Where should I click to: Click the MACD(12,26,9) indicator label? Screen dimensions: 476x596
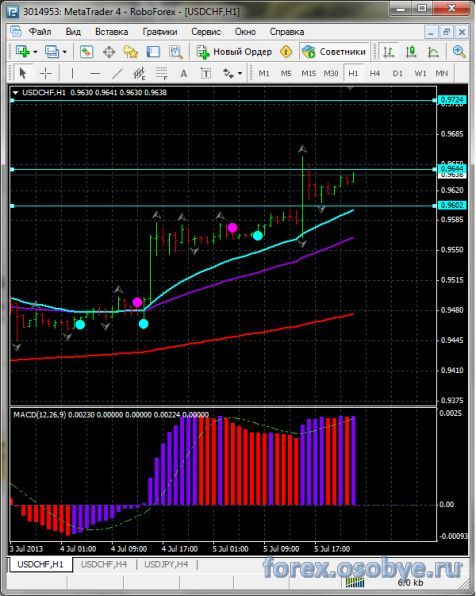[x=40, y=414]
